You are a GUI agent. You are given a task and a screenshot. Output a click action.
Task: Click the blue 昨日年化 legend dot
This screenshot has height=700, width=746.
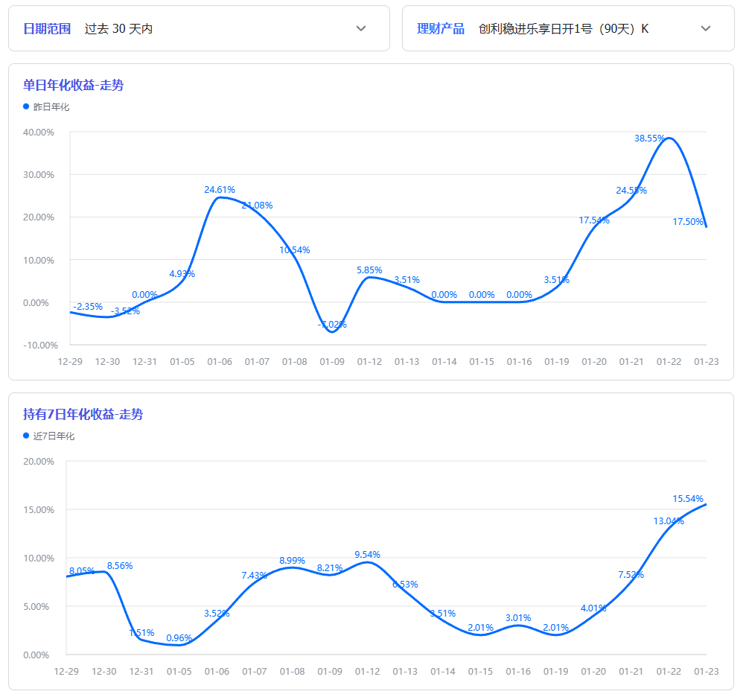coord(27,107)
